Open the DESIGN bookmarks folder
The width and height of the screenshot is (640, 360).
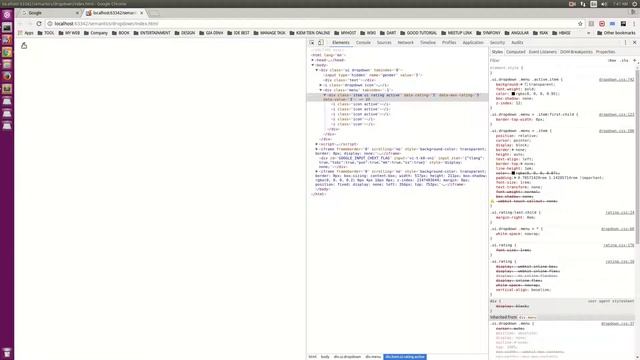click(x=184, y=33)
